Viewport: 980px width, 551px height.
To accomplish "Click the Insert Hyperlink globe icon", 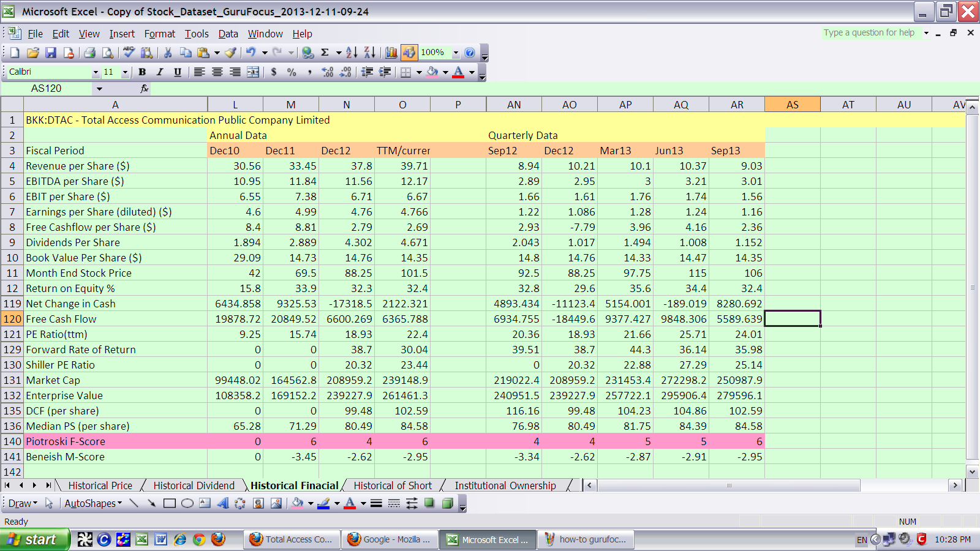I will 308,53.
